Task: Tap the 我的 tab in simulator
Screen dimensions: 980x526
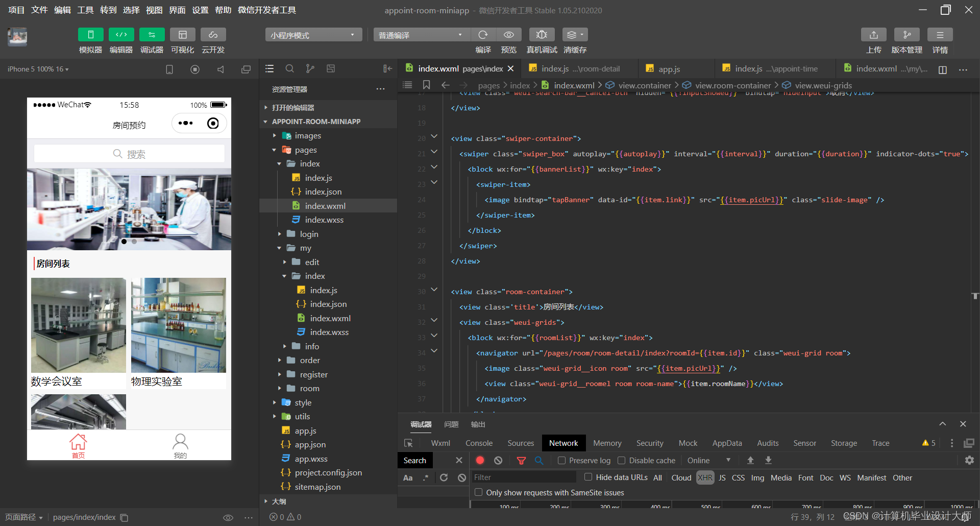Action: point(180,446)
